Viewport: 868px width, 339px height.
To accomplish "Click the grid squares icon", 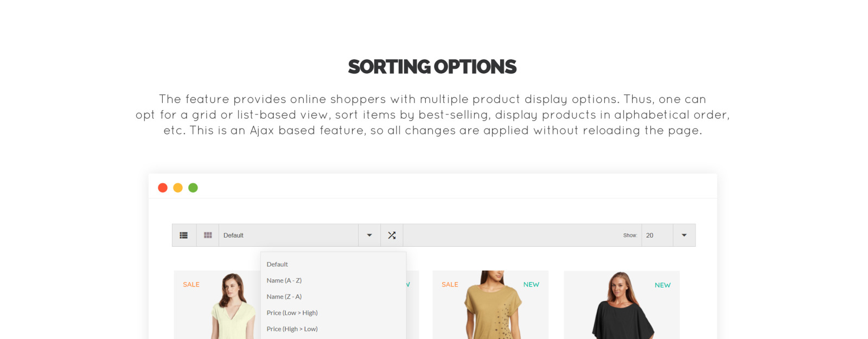I will coord(207,235).
